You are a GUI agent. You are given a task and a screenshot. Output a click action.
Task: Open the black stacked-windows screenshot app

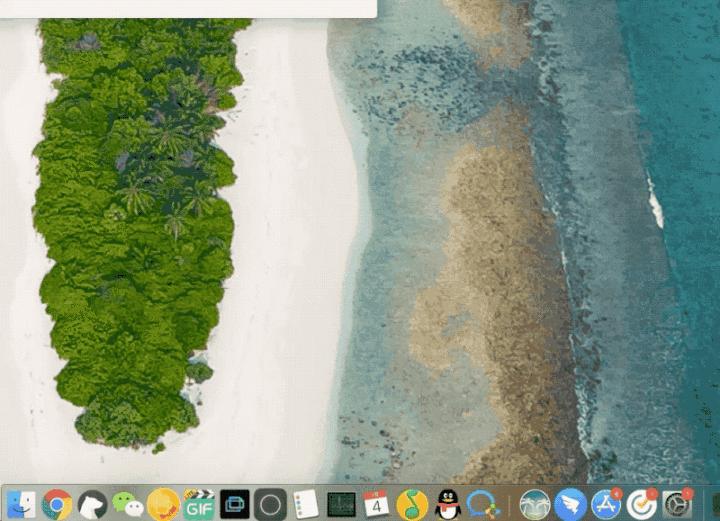coord(235,504)
